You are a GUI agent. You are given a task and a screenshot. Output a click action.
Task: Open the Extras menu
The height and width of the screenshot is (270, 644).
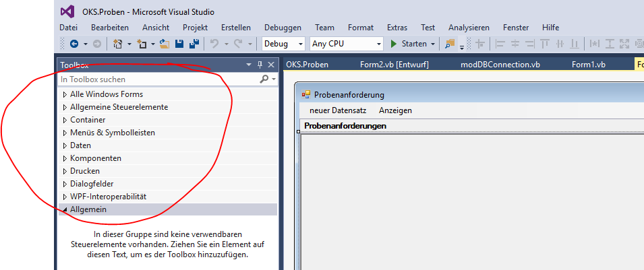tap(397, 28)
